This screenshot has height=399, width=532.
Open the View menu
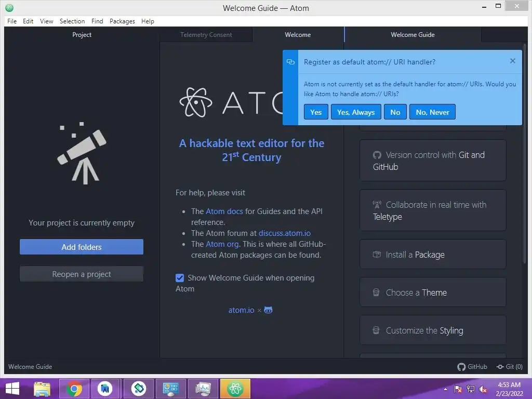[x=46, y=21]
